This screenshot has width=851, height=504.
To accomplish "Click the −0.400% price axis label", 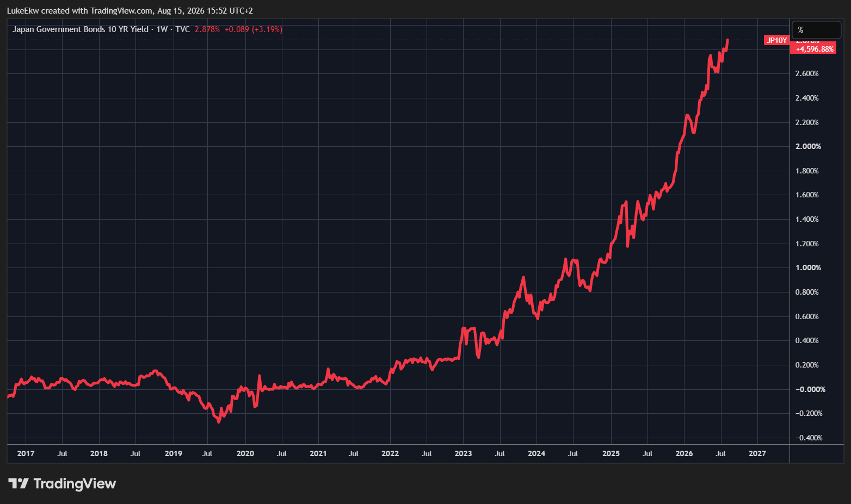I will tap(809, 438).
